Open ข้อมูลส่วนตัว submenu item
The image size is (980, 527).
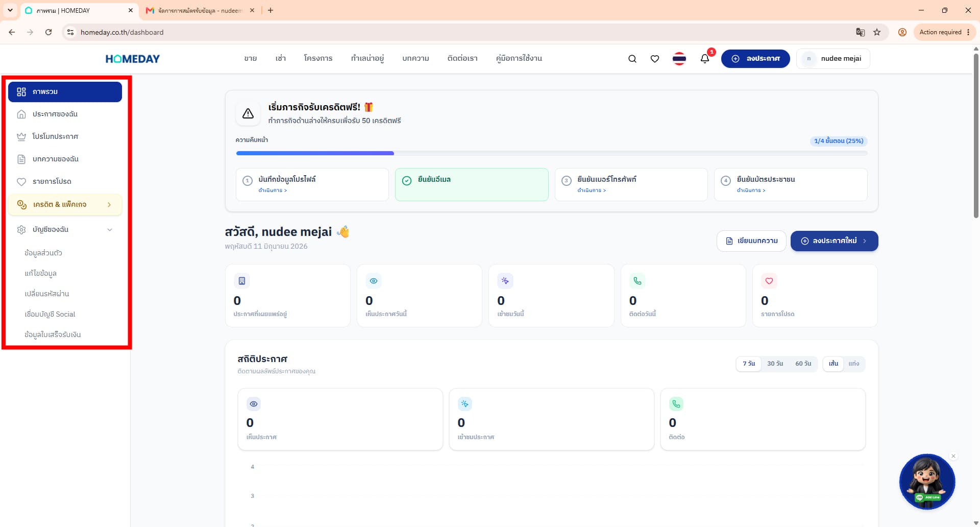[x=43, y=253]
